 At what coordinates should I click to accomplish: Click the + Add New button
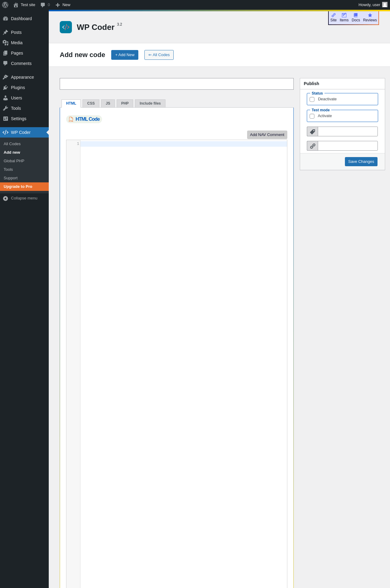125,55
